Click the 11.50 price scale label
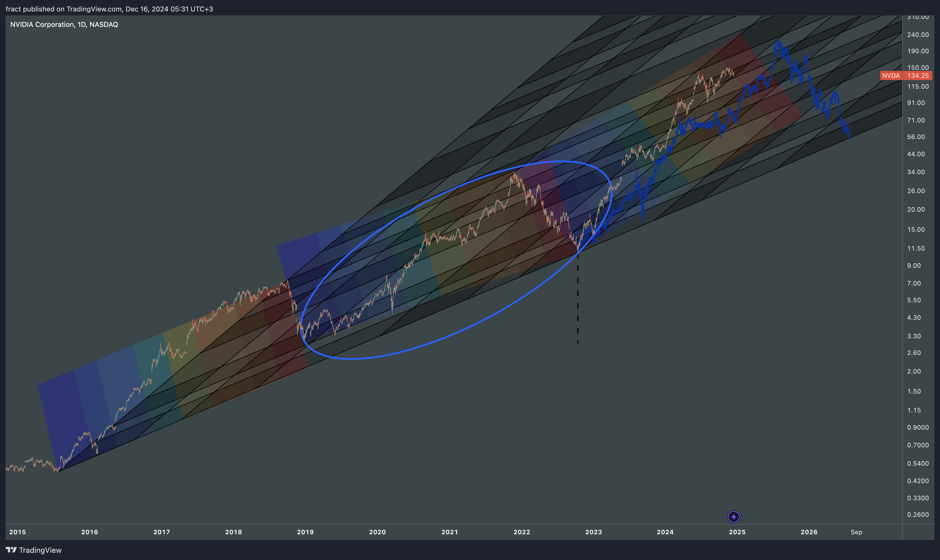The image size is (940, 560). (916, 248)
